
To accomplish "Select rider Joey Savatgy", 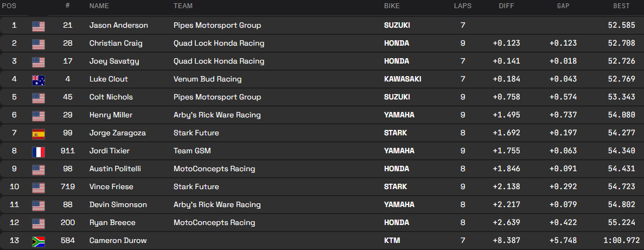I will (114, 61).
